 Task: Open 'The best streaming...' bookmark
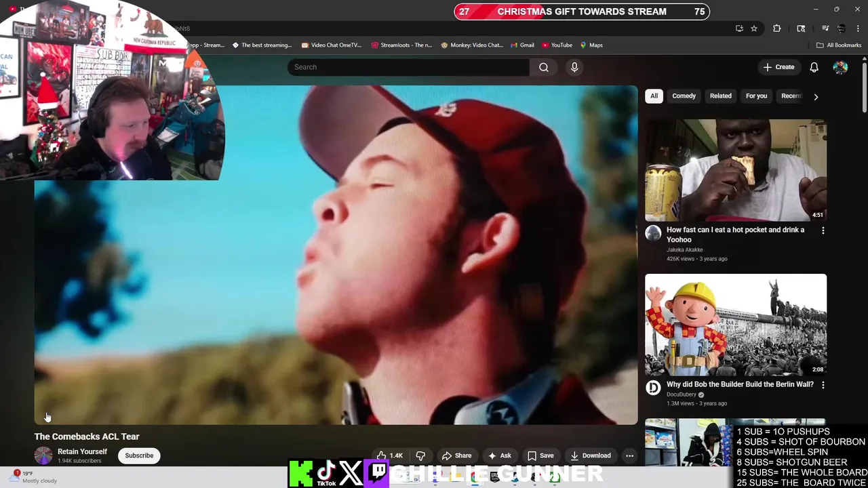click(262, 45)
